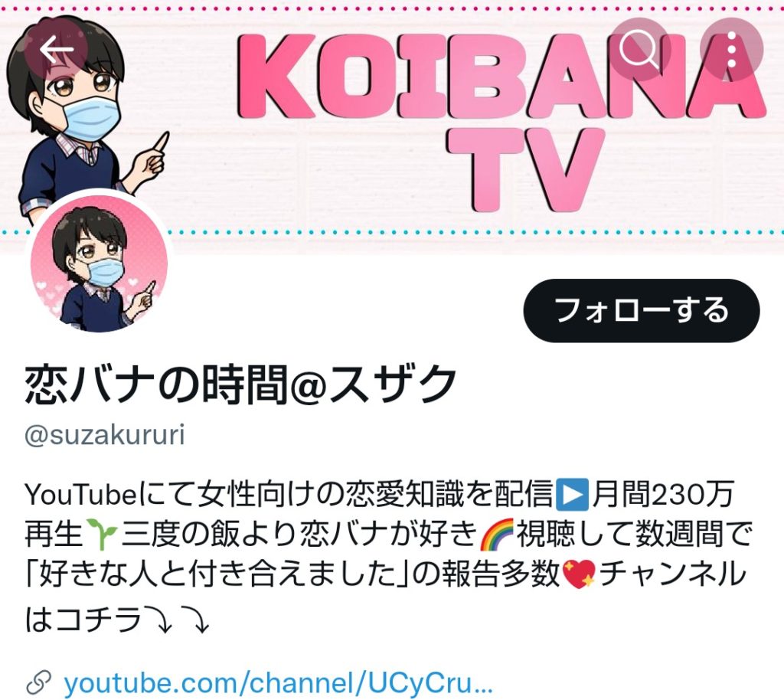Screen dimensions: 784x700
Task: Tap the back arrow icon
Action: point(57,49)
